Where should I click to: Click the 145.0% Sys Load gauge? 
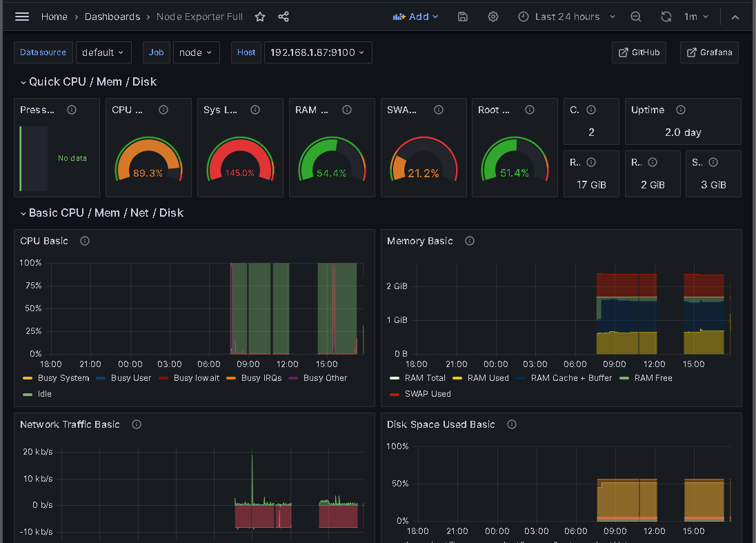[240, 159]
